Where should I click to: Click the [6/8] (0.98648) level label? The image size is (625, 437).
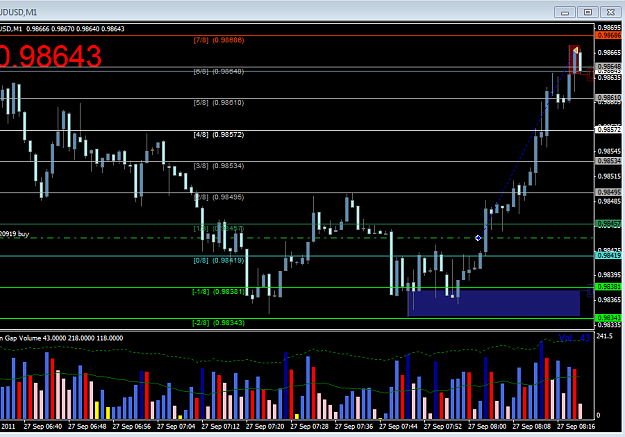coord(219,71)
